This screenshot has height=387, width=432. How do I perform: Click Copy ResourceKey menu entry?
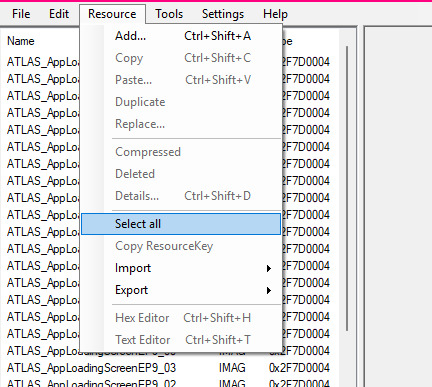[x=181, y=246]
